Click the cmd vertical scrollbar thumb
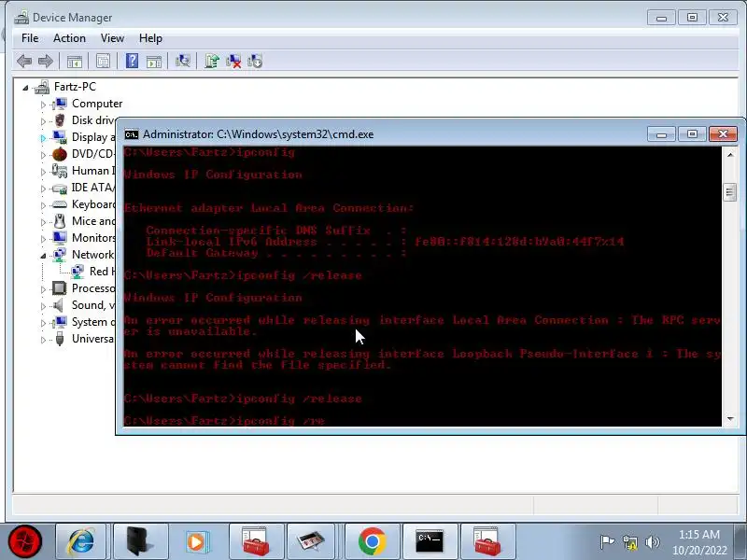 pos(730,192)
